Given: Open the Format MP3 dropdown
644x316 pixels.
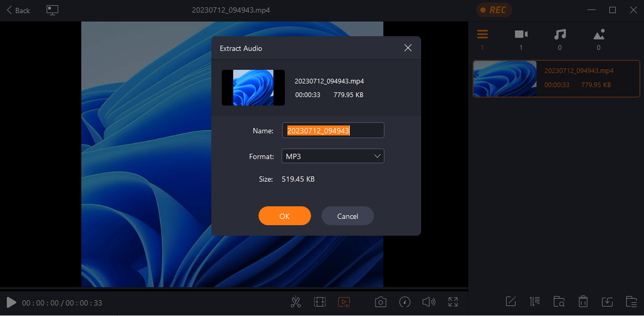Looking at the screenshot, I should pos(333,156).
